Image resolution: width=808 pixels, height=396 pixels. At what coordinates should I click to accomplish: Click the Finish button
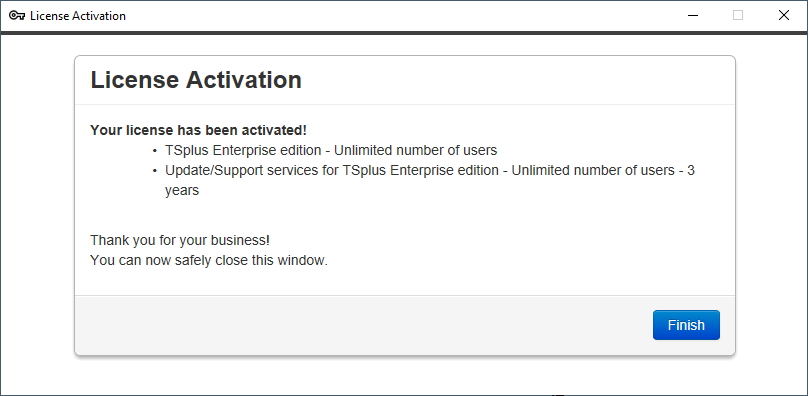coord(686,325)
